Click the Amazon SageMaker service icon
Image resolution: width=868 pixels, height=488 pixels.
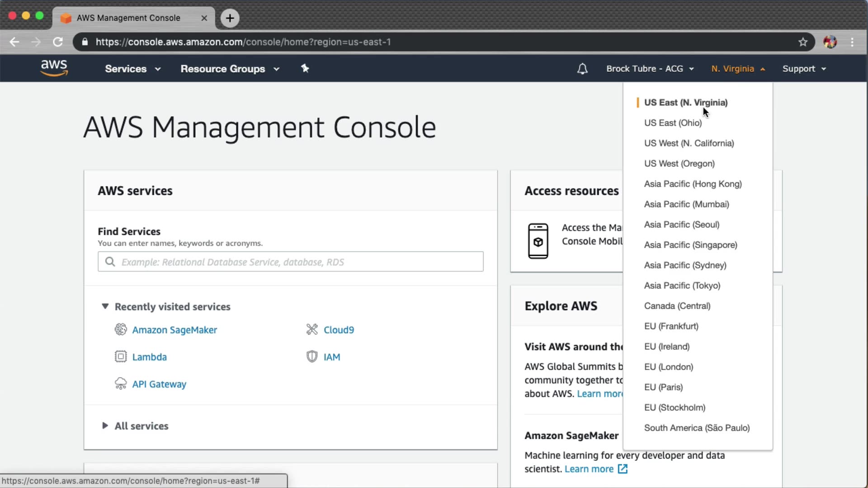(120, 329)
